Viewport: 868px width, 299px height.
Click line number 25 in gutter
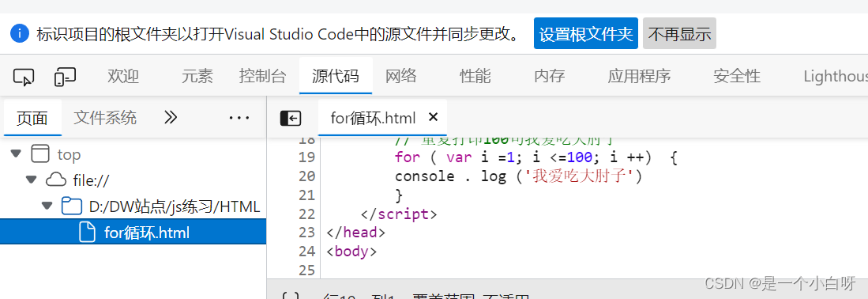(306, 271)
